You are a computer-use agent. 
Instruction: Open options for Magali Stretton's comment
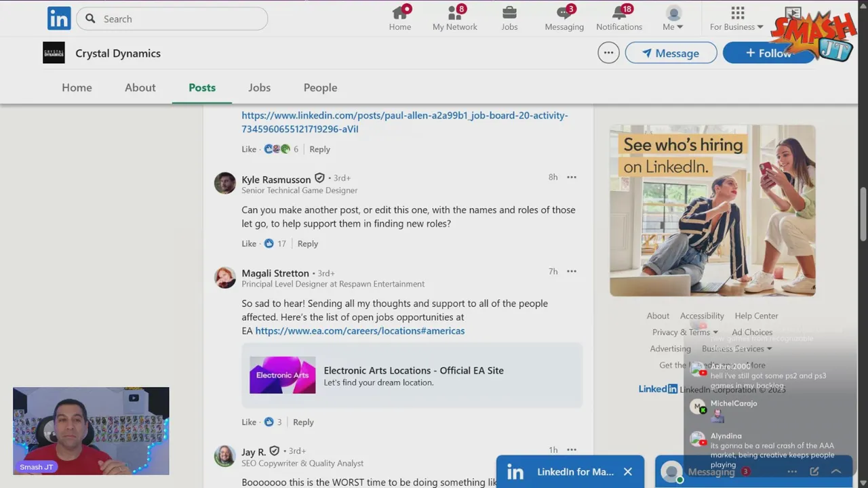(x=572, y=271)
